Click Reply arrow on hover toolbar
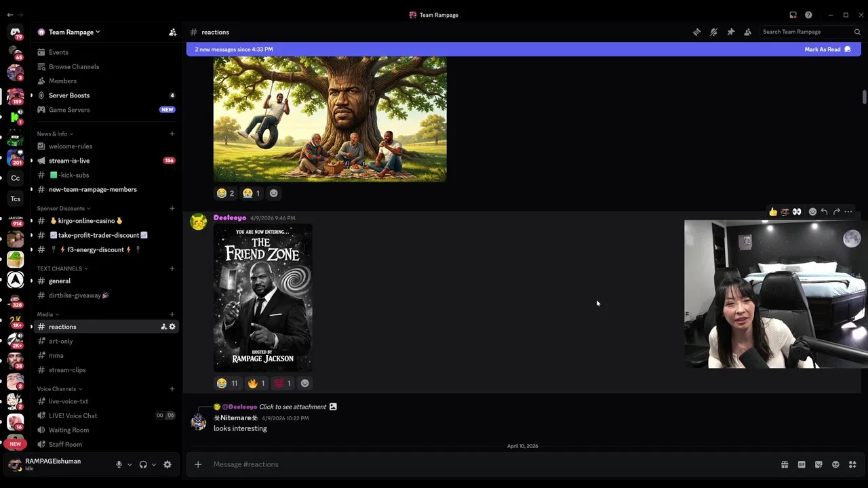This screenshot has width=868, height=488. pyautogui.click(x=824, y=211)
